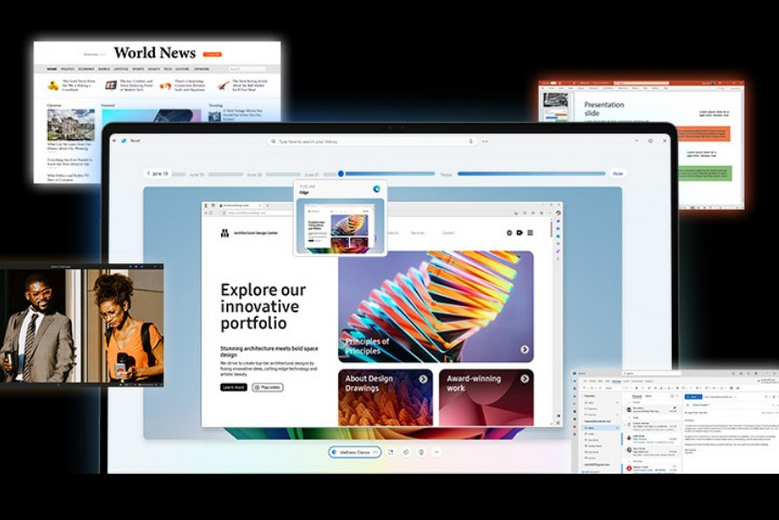Open the Wellness Glance app pill in Recall
The height and width of the screenshot is (520, 779).
point(355,452)
